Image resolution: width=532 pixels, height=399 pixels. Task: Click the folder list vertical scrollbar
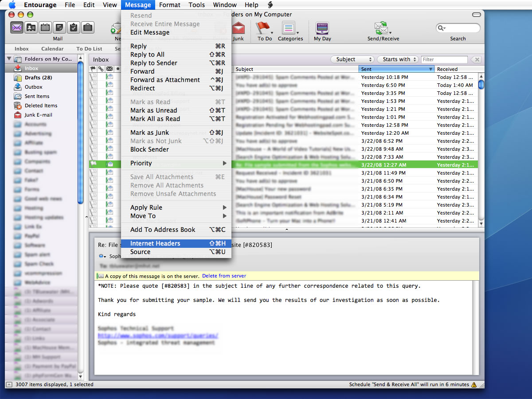(x=81, y=133)
